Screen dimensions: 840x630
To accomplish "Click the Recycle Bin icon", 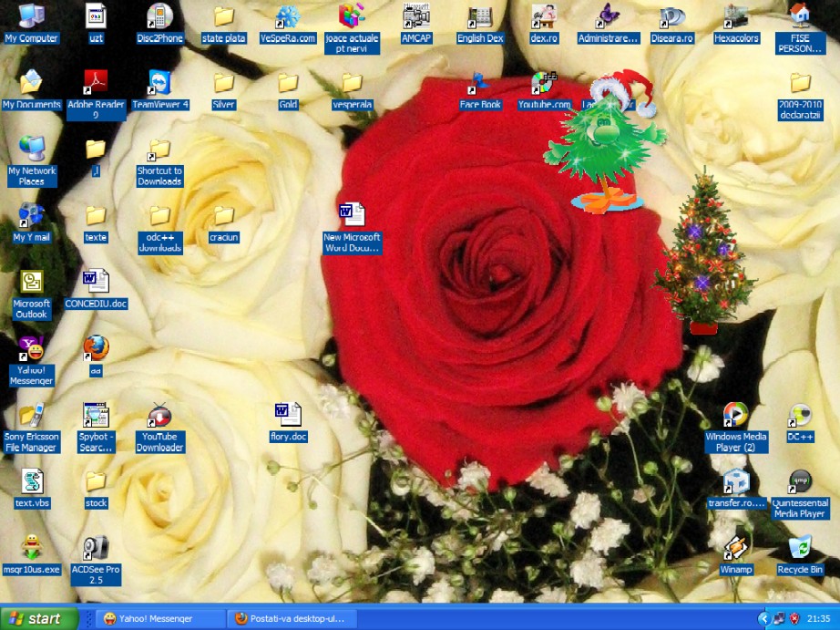I will [x=800, y=548].
